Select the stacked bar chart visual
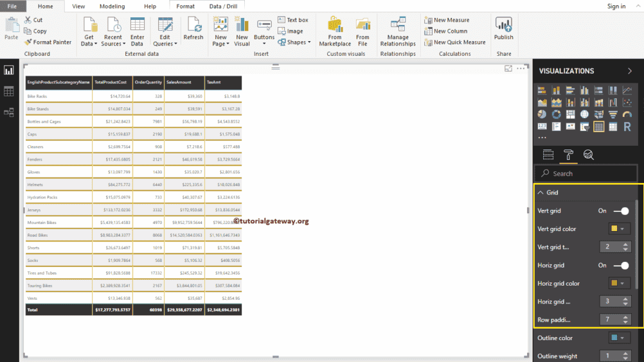644x362 pixels. click(542, 90)
